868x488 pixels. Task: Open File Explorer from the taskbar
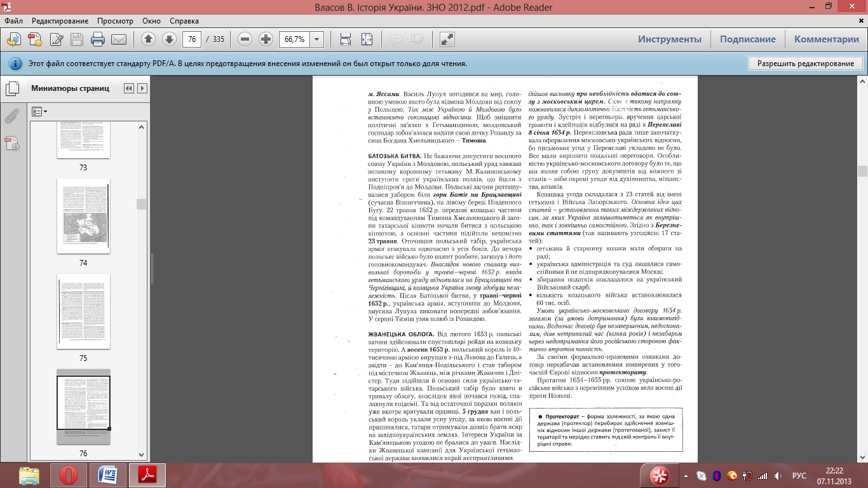[29, 475]
